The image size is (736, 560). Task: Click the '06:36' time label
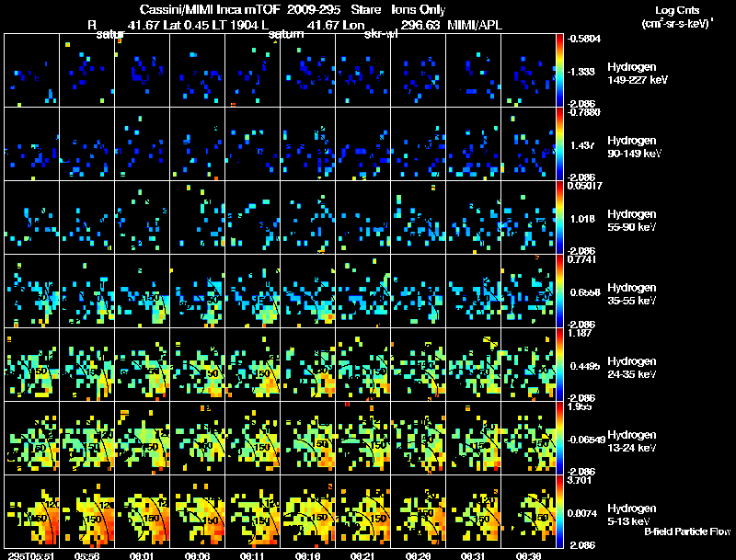[x=528, y=555]
